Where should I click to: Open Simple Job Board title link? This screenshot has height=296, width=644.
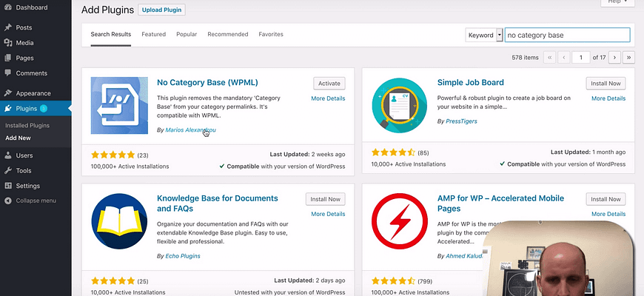pos(470,83)
